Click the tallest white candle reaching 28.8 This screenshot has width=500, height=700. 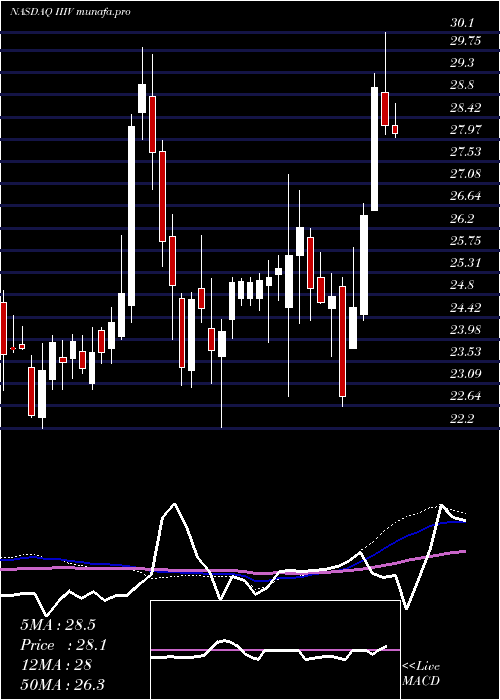coord(375,149)
